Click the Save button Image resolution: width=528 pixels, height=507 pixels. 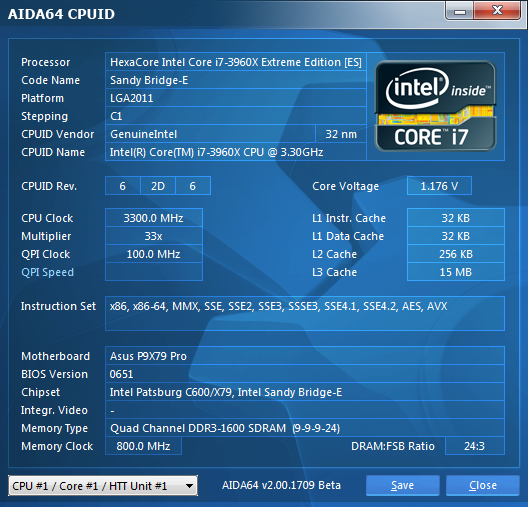pos(402,485)
